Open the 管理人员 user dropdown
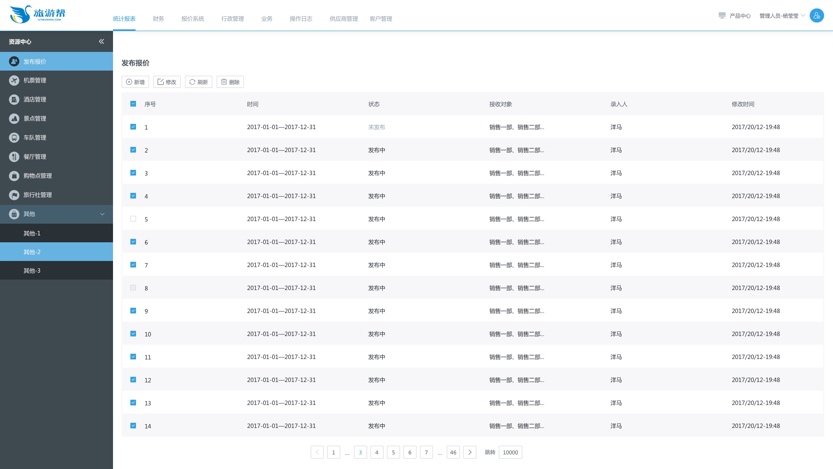Screen dimensions: 833x469 782,16
